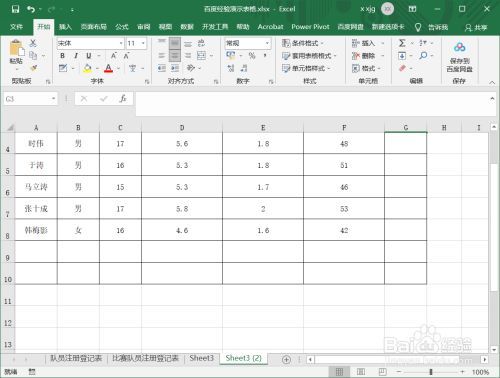
Task: Click the Fill down icon
Action: click(402, 56)
